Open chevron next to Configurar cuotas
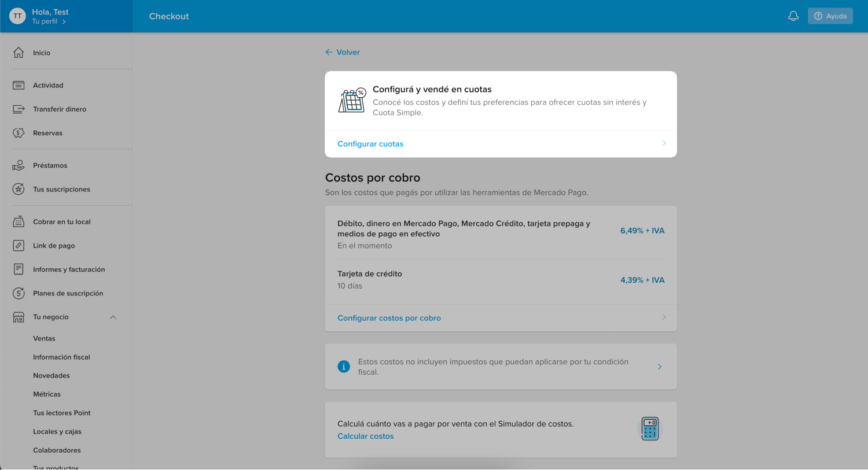This screenshot has width=868, height=470. [x=664, y=143]
